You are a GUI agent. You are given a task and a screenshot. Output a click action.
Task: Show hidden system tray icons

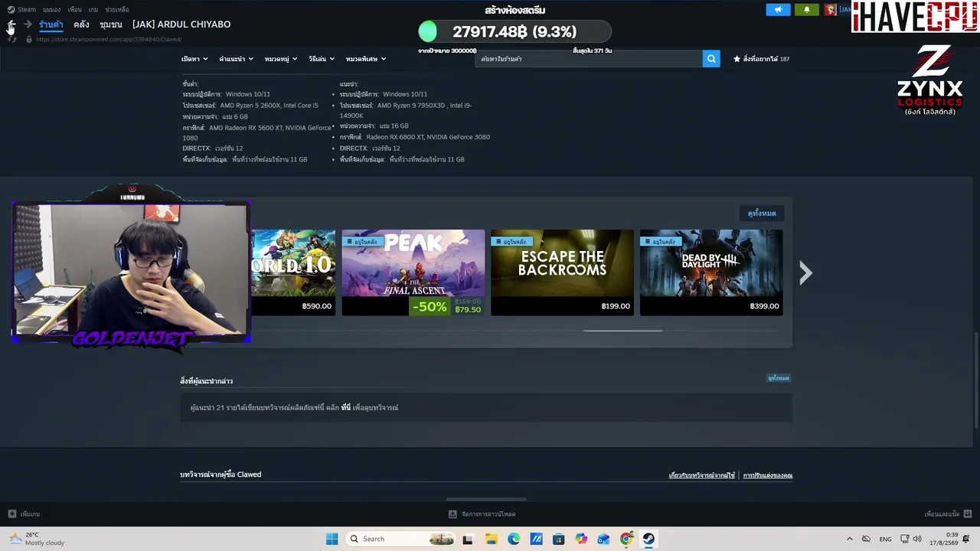click(849, 539)
